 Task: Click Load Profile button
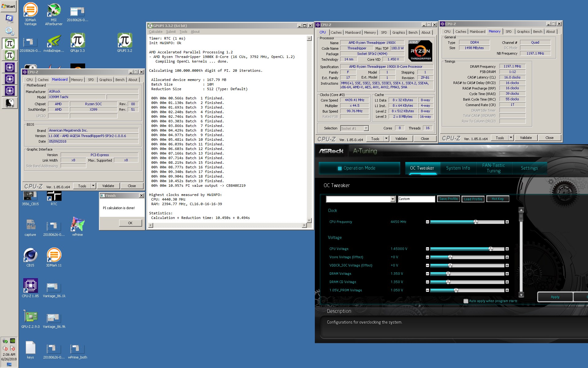tap(473, 199)
